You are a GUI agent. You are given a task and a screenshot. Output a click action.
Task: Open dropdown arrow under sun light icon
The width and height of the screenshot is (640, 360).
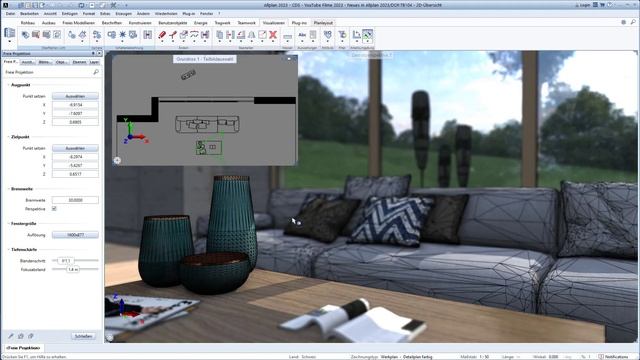[122, 42]
